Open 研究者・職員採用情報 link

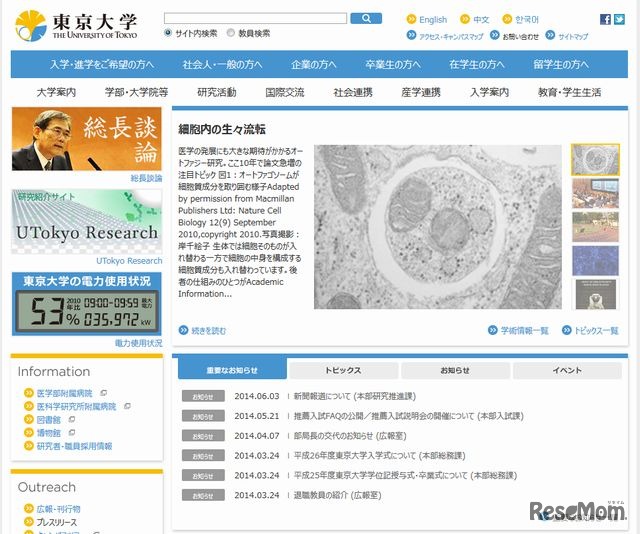[74, 446]
